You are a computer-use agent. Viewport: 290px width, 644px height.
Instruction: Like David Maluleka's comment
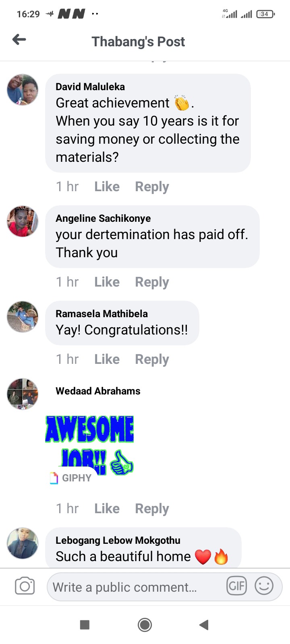click(107, 187)
